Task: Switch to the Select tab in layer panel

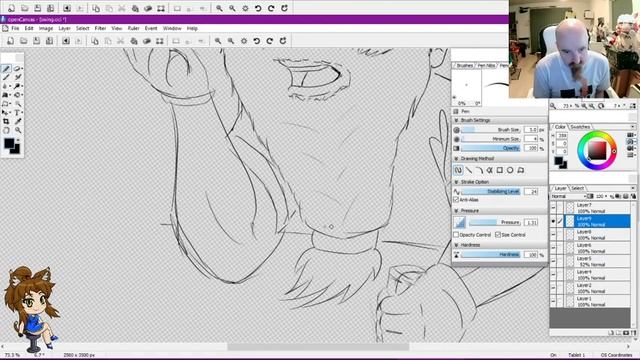Action: [577, 188]
